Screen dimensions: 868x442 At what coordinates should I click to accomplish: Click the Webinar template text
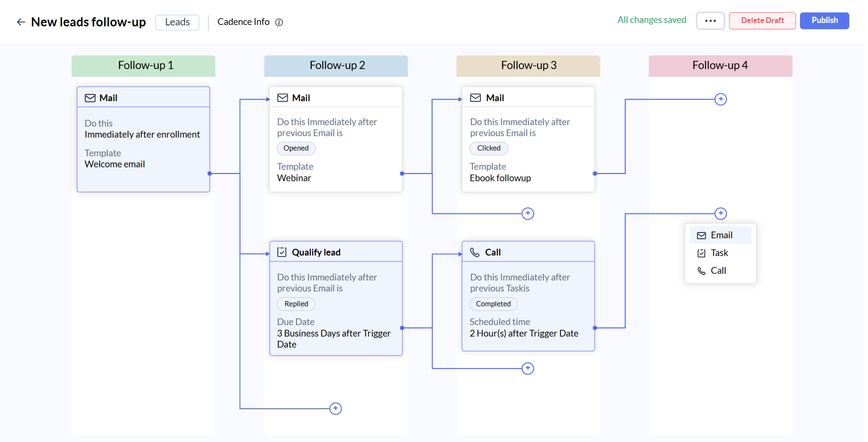click(x=294, y=178)
